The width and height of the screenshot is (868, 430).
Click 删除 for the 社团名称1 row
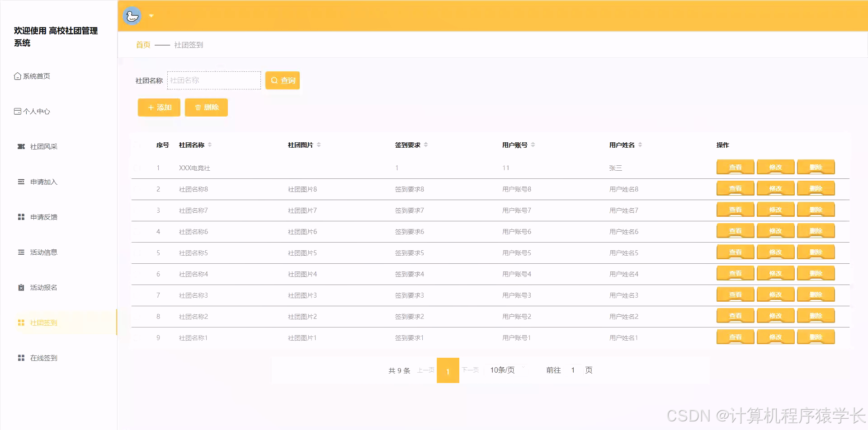816,337
